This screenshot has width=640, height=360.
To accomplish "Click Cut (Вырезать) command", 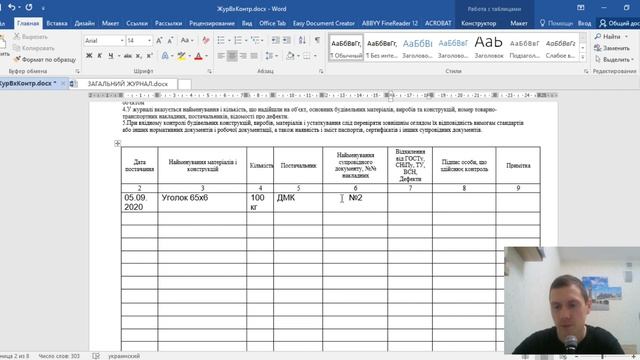I will click(x=31, y=37).
